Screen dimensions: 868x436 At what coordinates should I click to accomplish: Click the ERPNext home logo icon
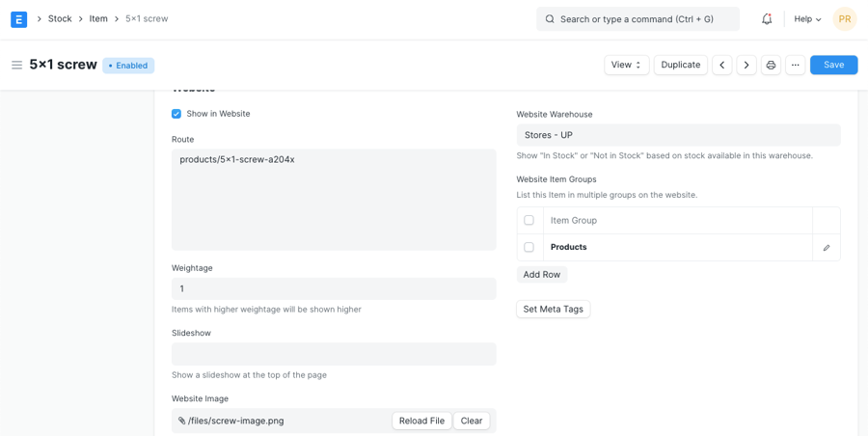[18, 19]
